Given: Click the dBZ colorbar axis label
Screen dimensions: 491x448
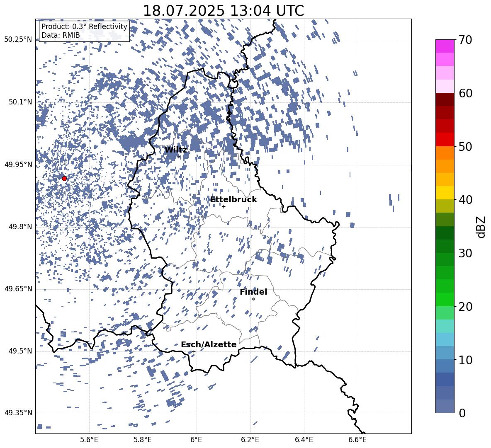Looking at the screenshot, I should [x=481, y=227].
